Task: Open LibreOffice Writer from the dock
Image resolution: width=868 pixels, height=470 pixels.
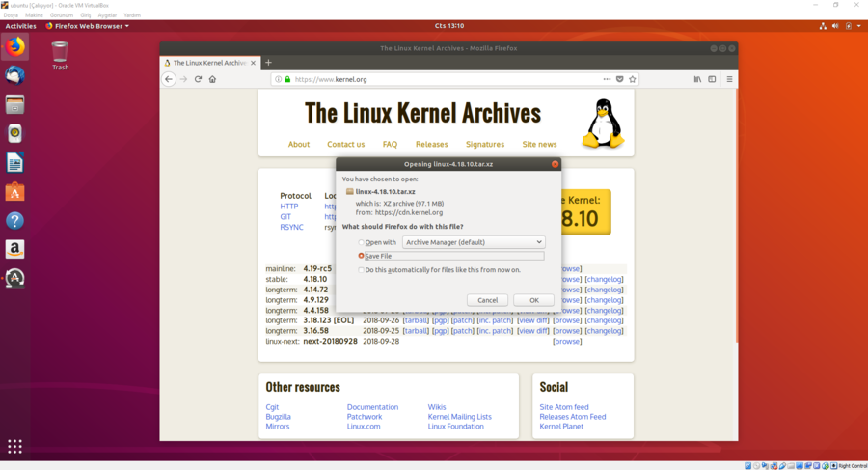Action: point(14,162)
